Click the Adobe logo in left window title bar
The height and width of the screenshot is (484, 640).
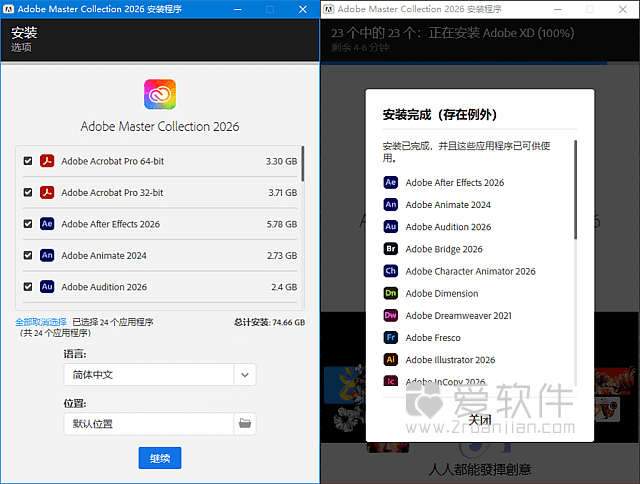9,9
